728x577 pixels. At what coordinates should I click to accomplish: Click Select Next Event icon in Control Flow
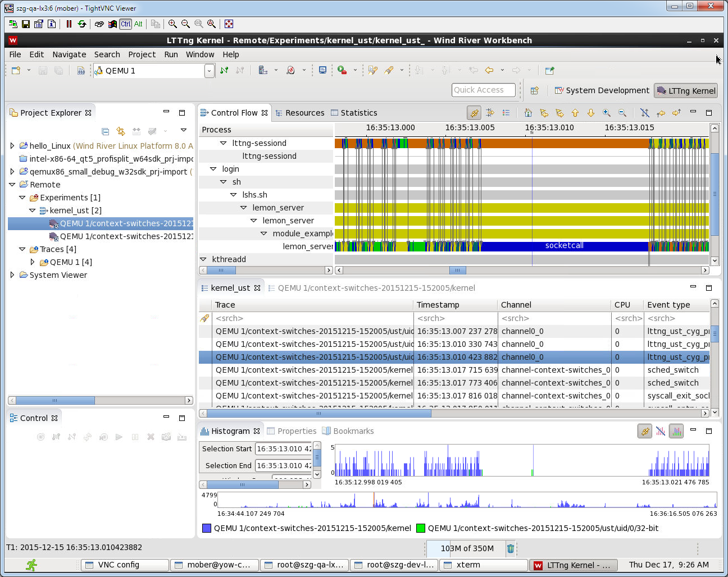click(559, 113)
